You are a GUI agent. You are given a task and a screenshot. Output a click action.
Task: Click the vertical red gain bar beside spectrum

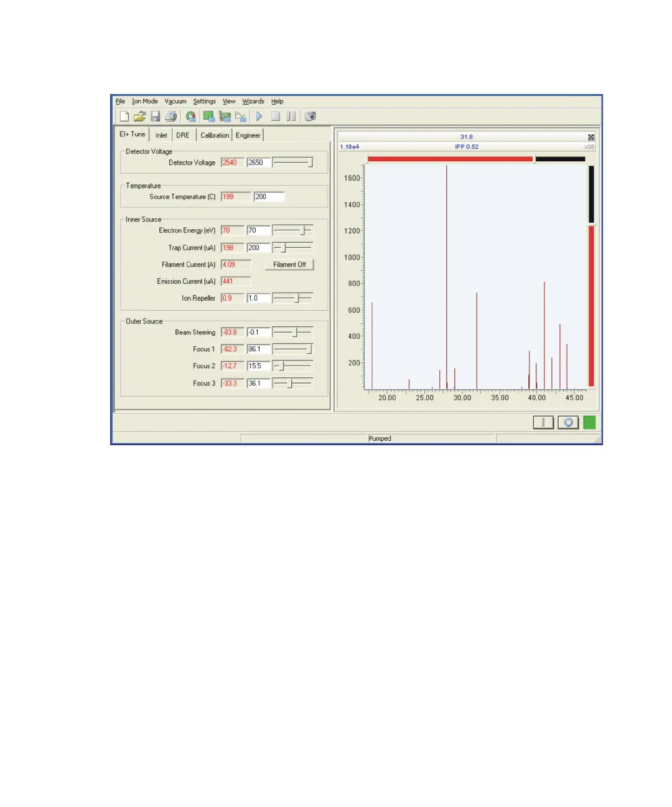point(591,305)
